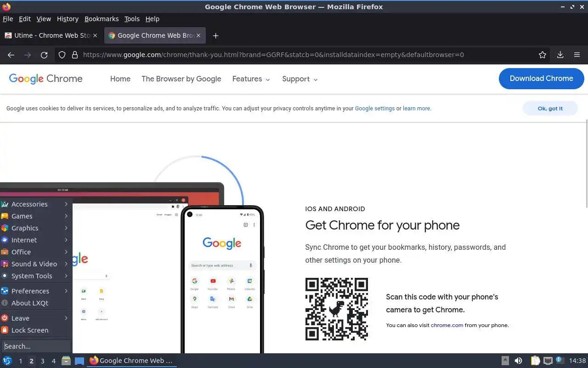Viewport: 588px width, 368px height.
Task: Open the volume control tray icon
Action: pyautogui.click(x=518, y=361)
